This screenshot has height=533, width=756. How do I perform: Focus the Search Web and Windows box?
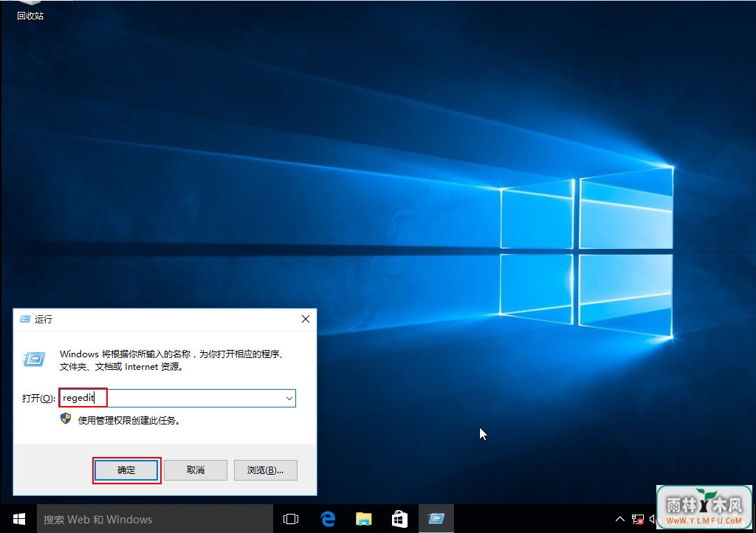[155, 519]
